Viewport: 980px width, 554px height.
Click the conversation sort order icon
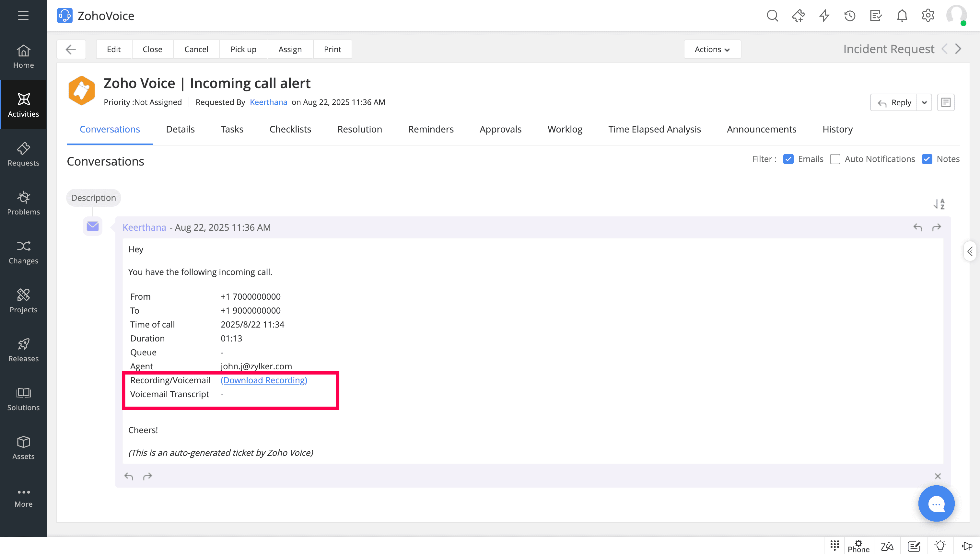[939, 204]
